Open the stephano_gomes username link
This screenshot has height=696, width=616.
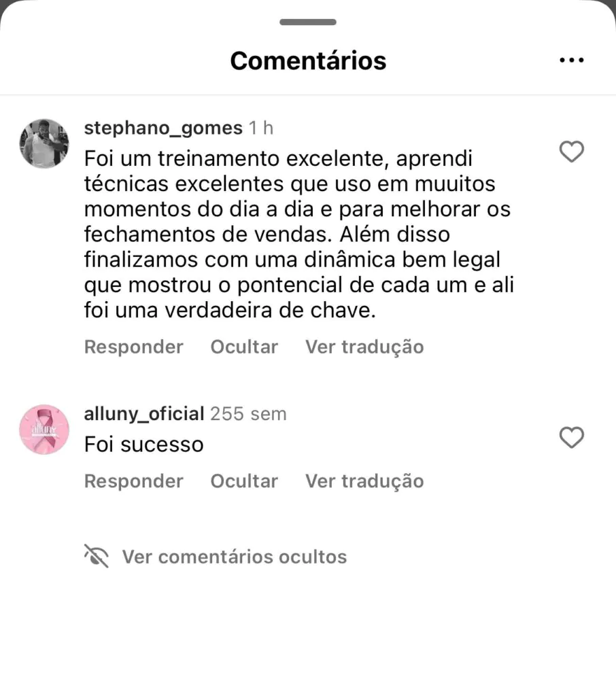click(163, 128)
